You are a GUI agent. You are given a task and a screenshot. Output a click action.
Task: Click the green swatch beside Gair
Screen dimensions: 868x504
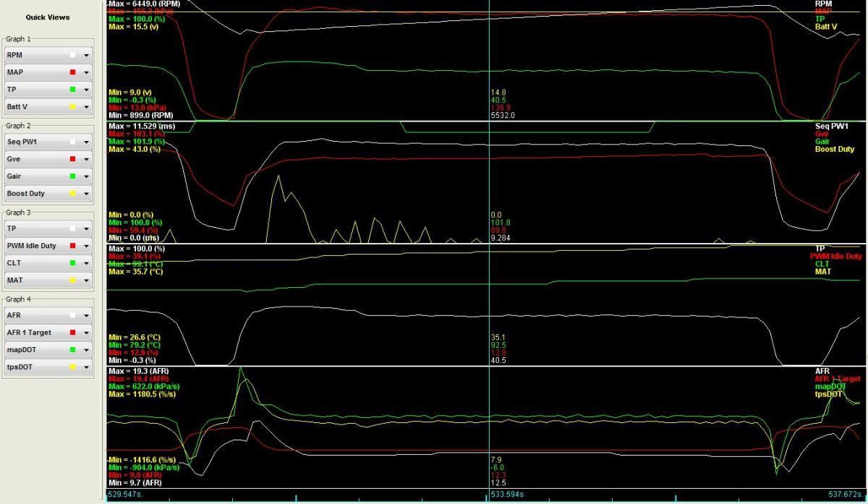73,176
